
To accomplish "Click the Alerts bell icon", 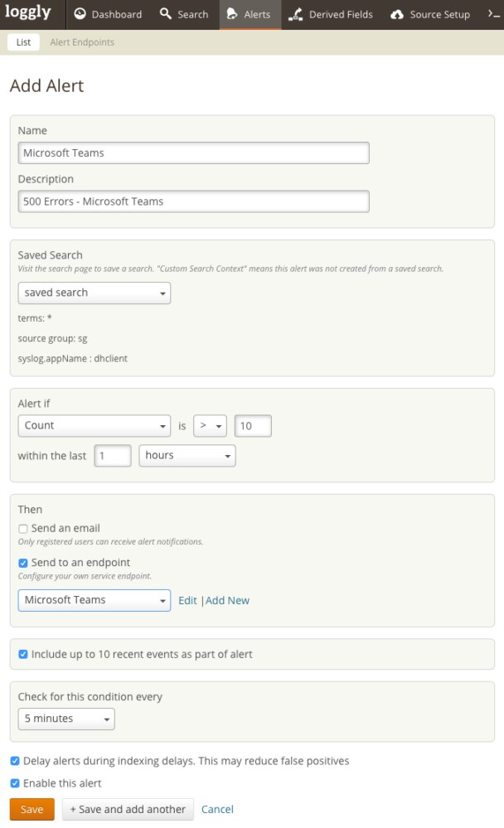I will pos(231,14).
